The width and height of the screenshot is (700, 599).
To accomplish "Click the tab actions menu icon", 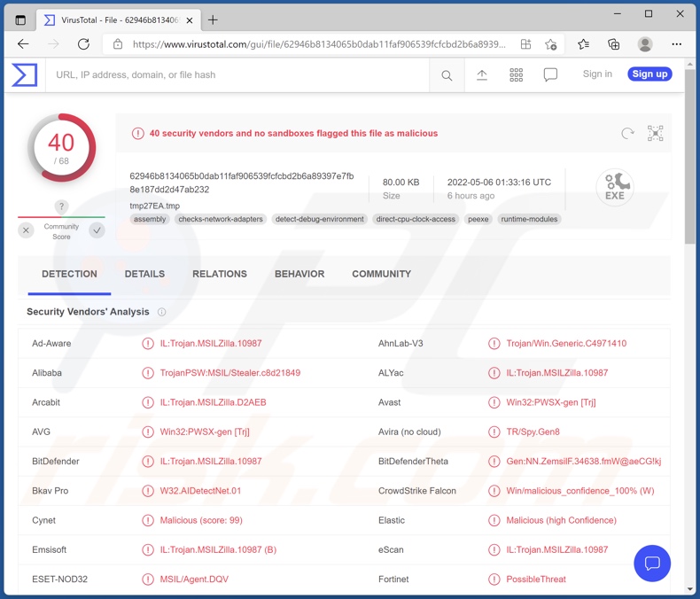I will tap(20, 19).
